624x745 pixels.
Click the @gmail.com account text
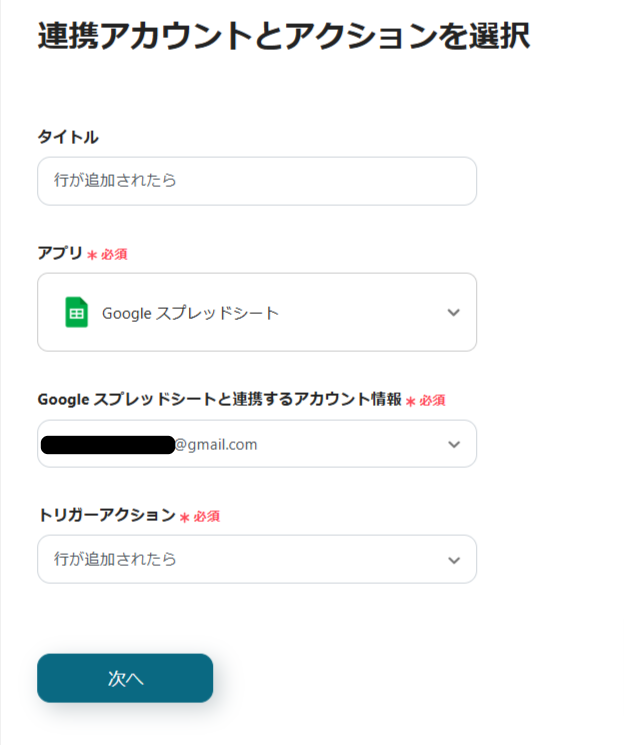[x=216, y=444]
